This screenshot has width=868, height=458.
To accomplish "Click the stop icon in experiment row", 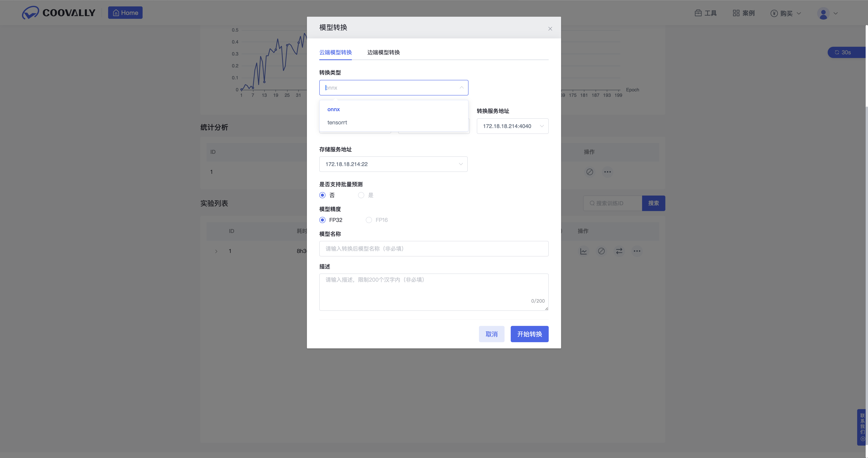I will click(601, 251).
